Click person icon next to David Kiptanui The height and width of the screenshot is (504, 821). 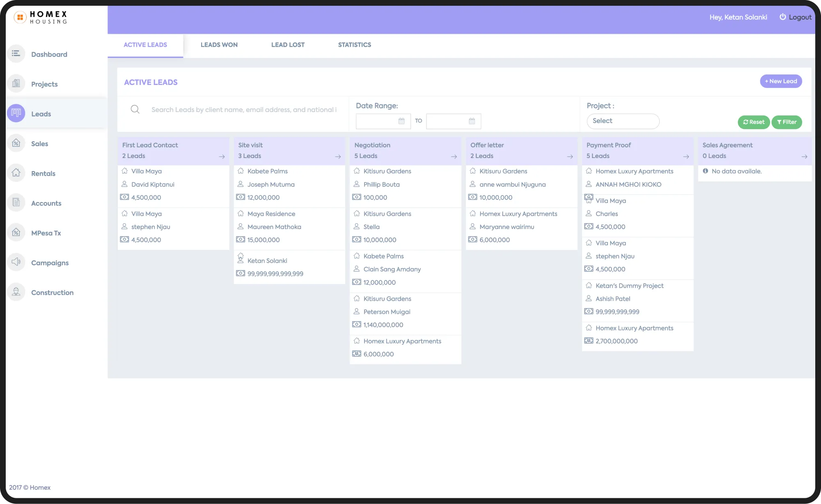pos(124,184)
